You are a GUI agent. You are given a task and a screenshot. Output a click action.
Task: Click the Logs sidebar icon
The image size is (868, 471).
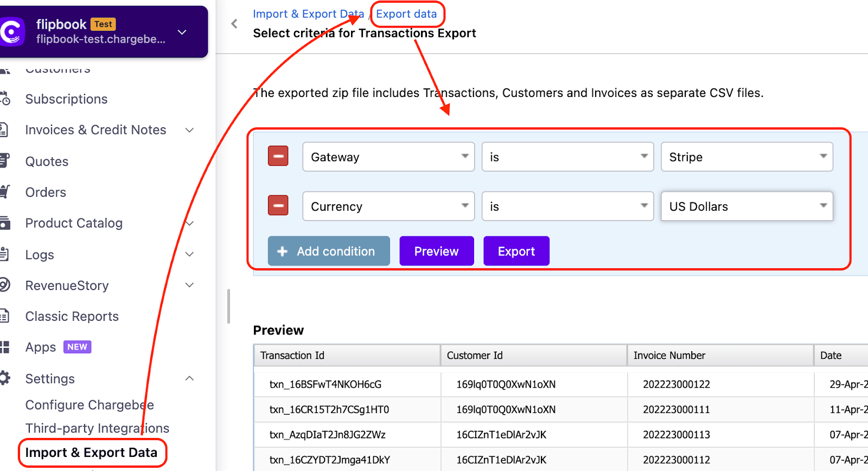point(4,254)
